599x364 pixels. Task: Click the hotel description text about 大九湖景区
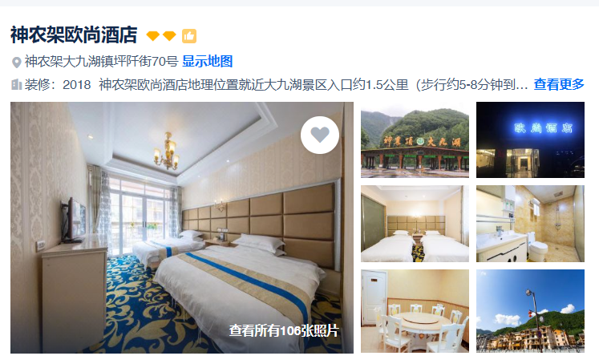(314, 84)
